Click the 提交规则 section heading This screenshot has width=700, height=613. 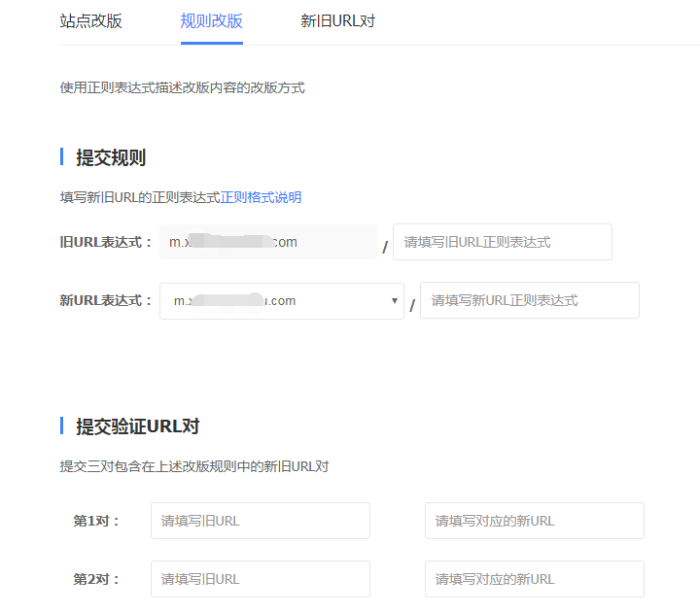coord(111,157)
